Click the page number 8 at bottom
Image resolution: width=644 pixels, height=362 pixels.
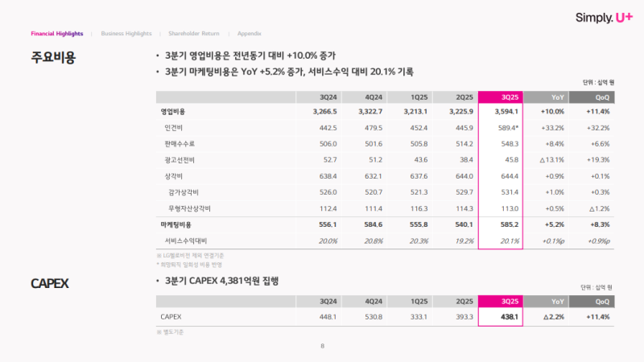(322, 346)
